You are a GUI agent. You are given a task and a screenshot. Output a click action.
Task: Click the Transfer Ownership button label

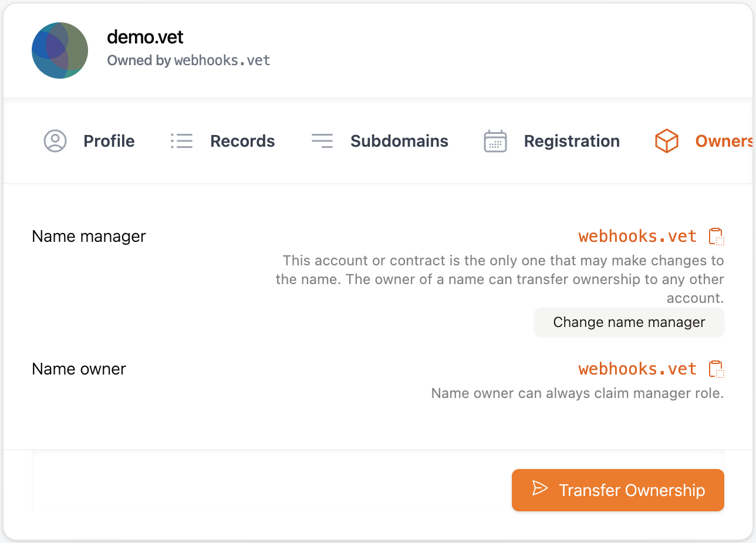(x=632, y=490)
